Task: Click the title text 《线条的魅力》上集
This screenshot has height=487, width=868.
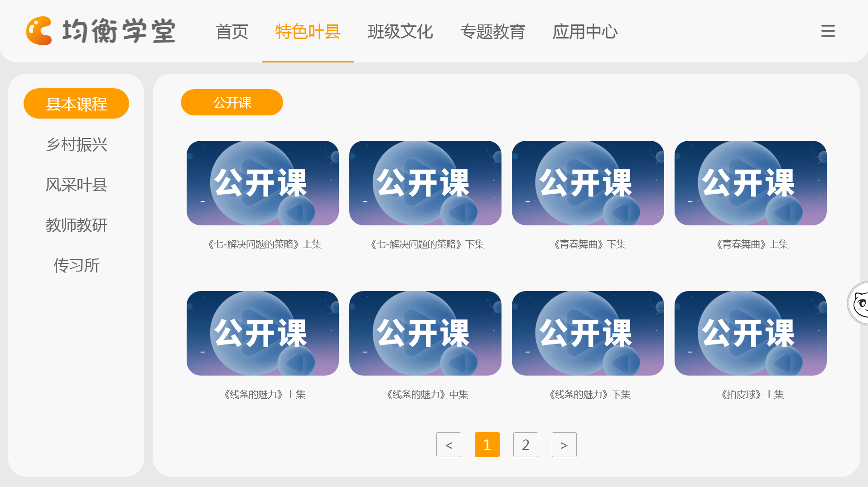Action: pyautogui.click(x=264, y=395)
